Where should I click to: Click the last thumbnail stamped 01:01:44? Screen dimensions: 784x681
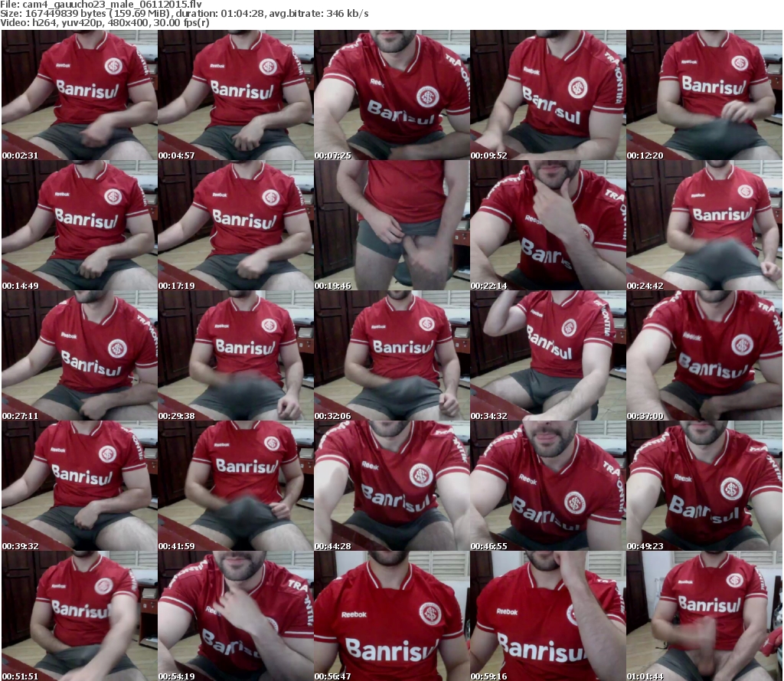click(704, 616)
